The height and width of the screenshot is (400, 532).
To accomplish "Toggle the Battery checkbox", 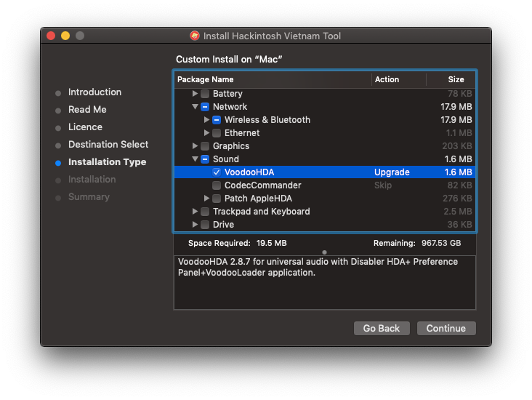I will tap(205, 93).
